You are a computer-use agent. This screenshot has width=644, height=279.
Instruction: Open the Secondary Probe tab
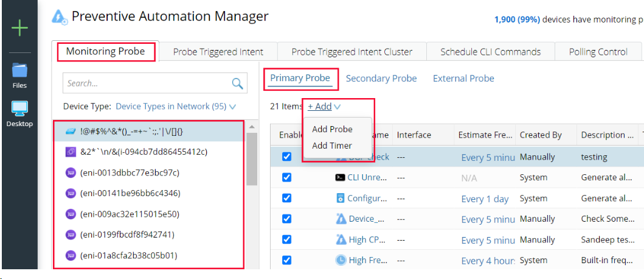[381, 79]
